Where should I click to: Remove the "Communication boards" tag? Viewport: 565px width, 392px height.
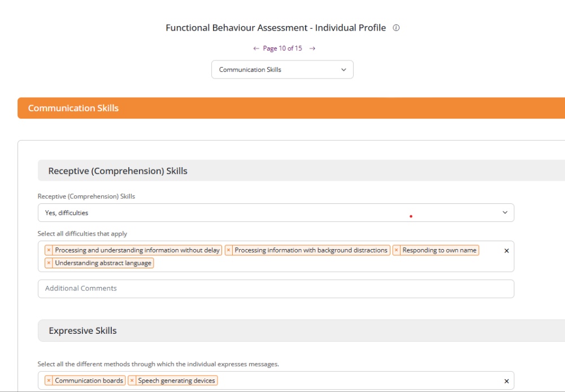(x=49, y=380)
